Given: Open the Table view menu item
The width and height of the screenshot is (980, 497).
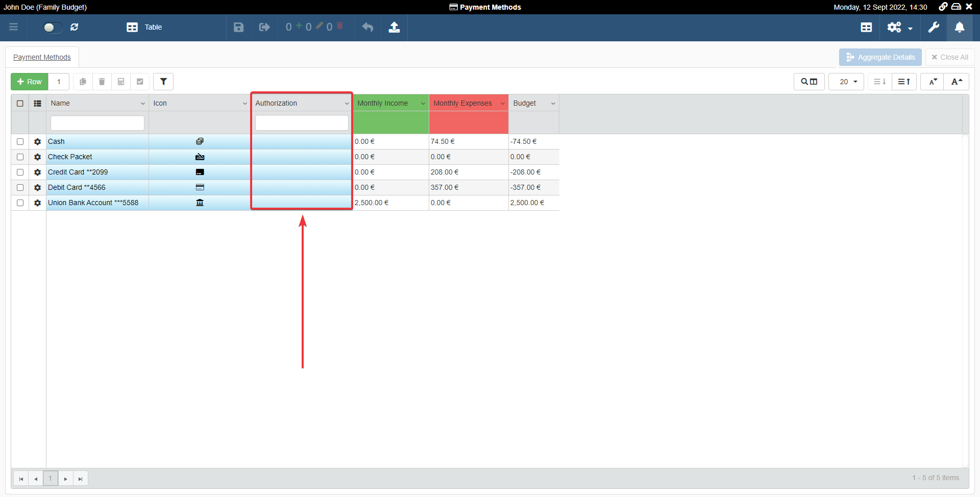Looking at the screenshot, I should (x=144, y=27).
